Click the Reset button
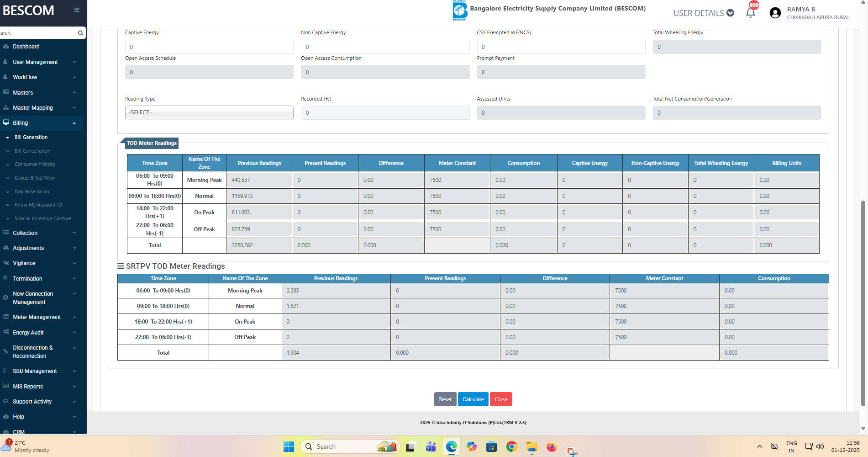This screenshot has width=868, height=457. coord(445,399)
